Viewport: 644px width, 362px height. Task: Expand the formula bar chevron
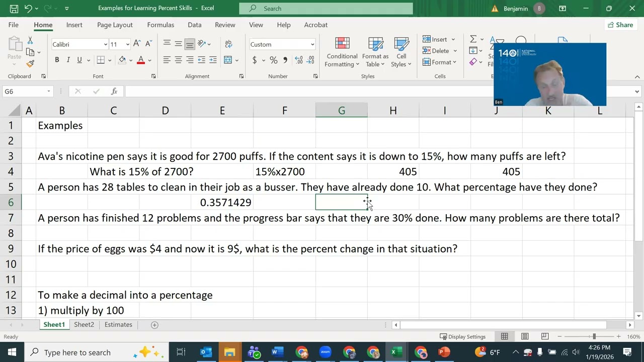pyautogui.click(x=637, y=92)
